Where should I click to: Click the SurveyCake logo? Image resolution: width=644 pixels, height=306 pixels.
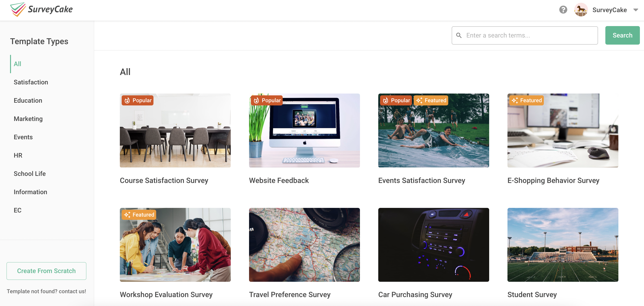tap(41, 10)
